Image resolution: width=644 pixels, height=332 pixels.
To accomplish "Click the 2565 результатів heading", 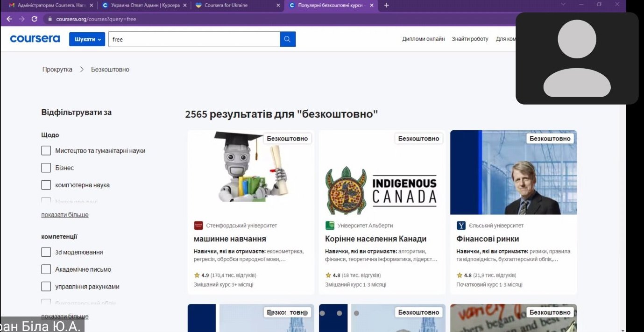I will point(281,114).
